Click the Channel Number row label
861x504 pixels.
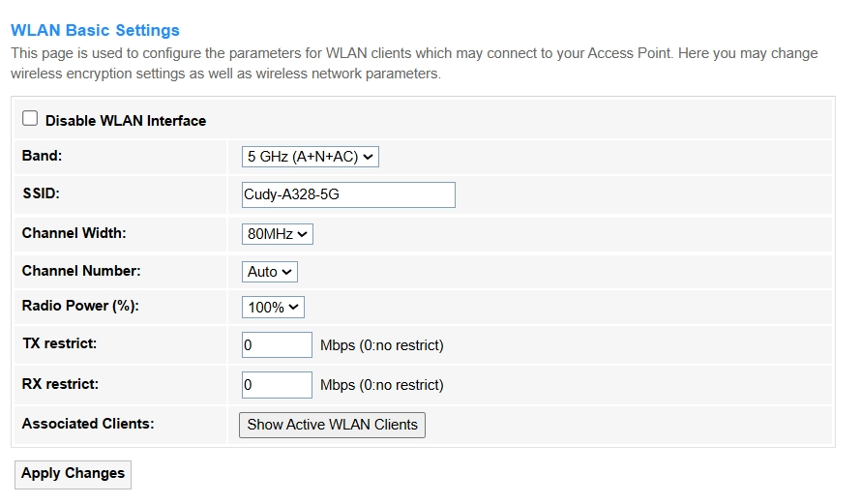80,271
